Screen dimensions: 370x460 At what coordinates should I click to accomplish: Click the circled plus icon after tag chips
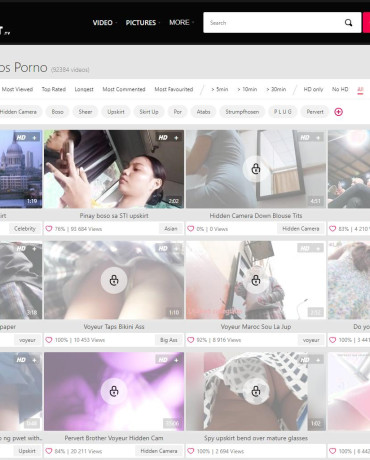click(x=338, y=112)
